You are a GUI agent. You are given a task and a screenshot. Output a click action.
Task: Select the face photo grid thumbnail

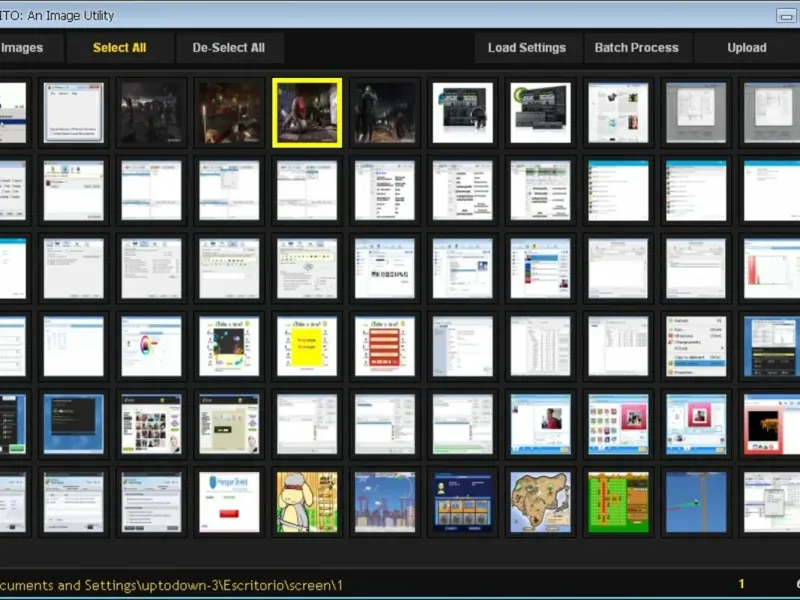[x=152, y=424]
